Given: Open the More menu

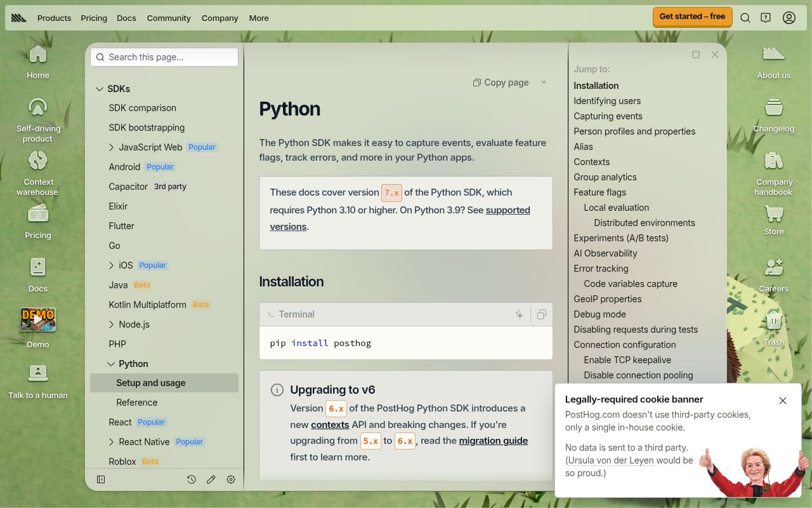Looking at the screenshot, I should pos(259,18).
